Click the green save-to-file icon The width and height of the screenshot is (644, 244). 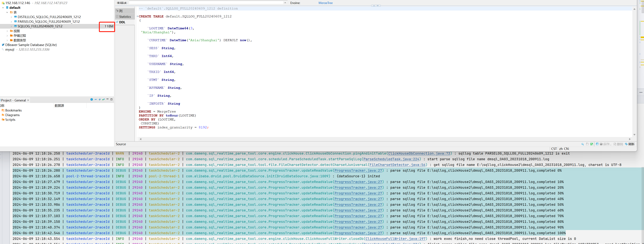tap(592, 144)
